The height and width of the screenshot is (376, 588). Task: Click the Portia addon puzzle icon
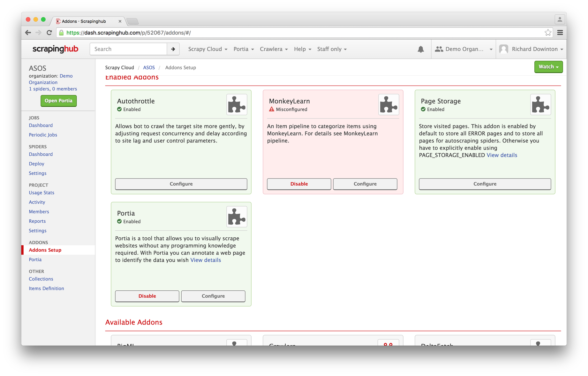click(x=237, y=217)
